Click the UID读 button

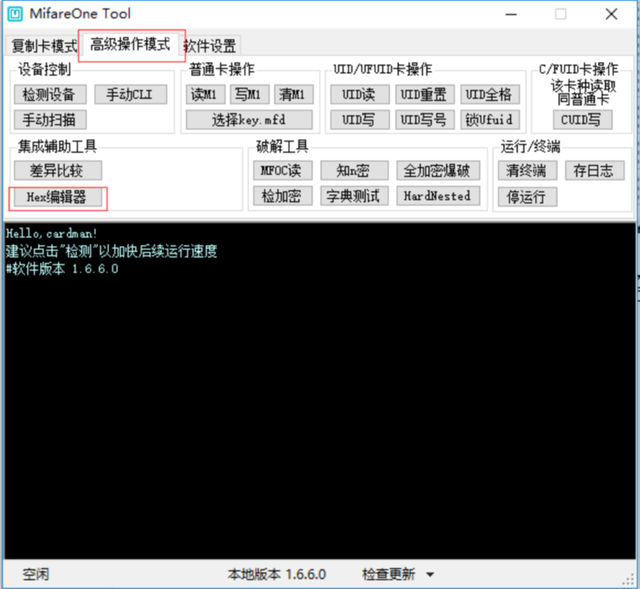360,95
